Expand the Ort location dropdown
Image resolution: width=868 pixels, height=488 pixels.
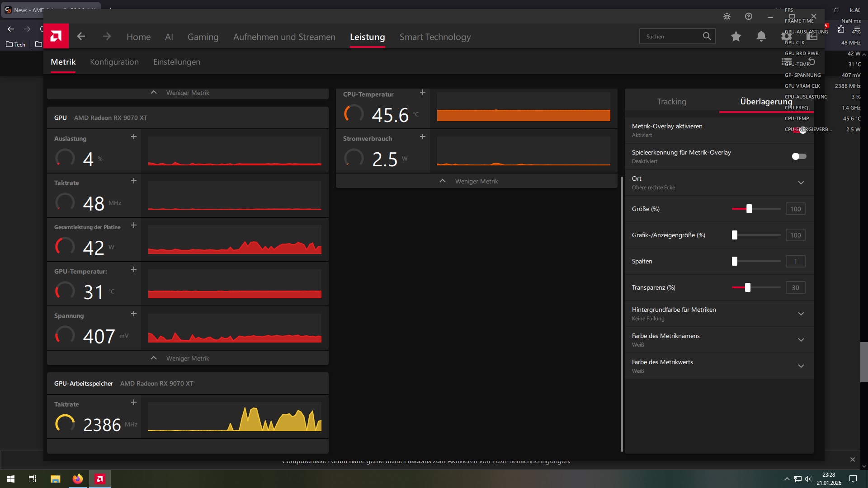[801, 183]
